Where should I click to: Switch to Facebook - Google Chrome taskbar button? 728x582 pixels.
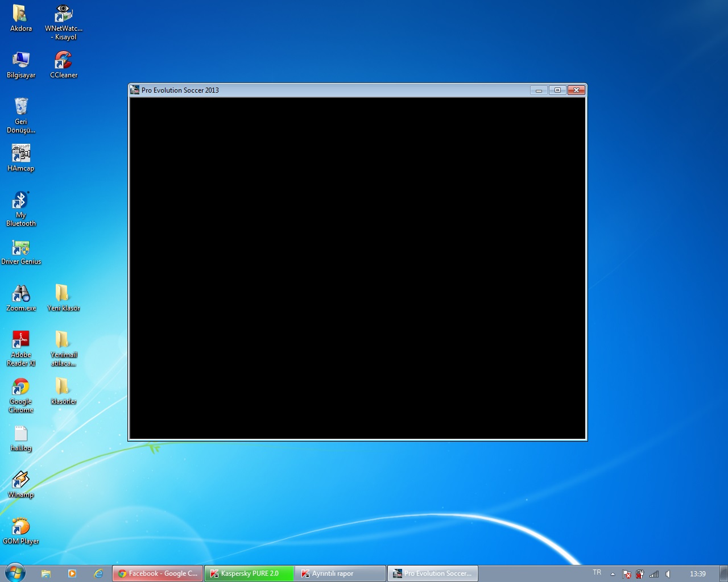(x=158, y=573)
